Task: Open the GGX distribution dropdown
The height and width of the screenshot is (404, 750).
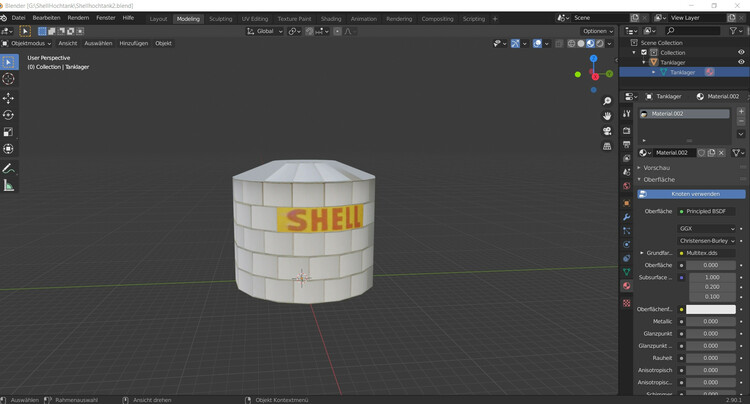Action: coord(706,229)
